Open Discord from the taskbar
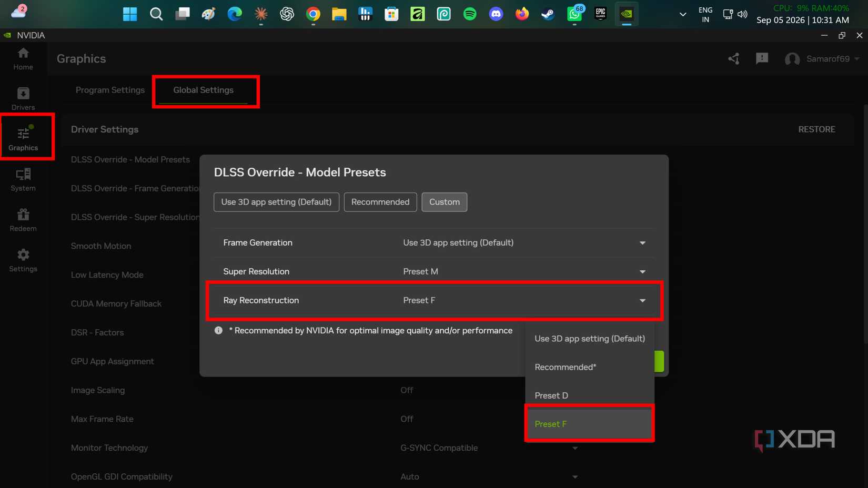Image resolution: width=868 pixels, height=488 pixels. point(496,14)
